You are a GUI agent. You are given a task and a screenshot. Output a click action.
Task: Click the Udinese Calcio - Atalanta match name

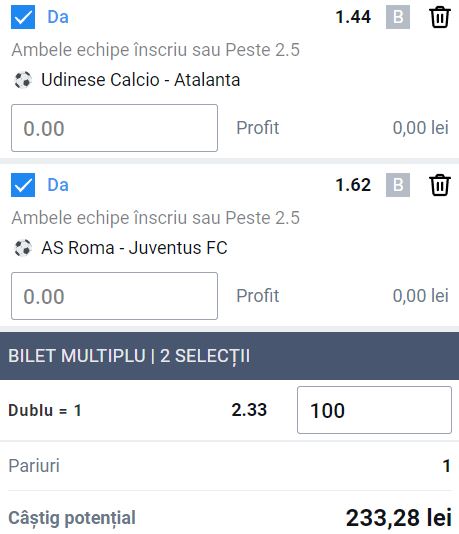pos(141,80)
